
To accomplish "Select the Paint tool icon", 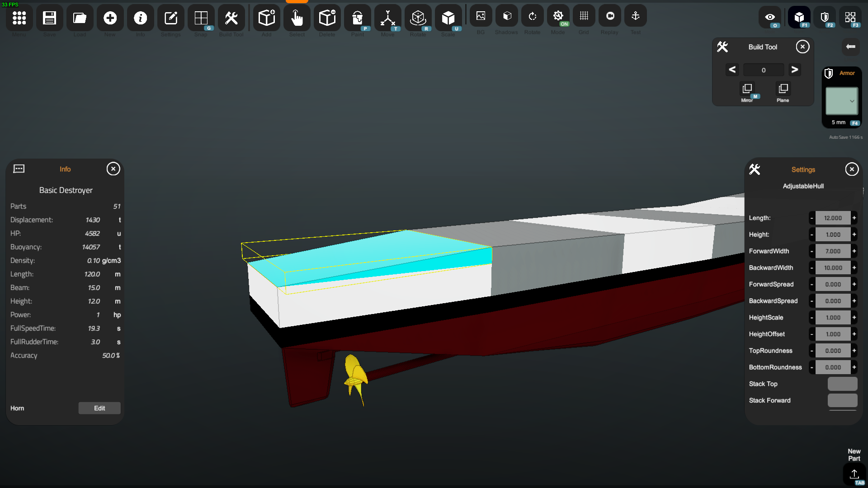I will (x=357, y=18).
